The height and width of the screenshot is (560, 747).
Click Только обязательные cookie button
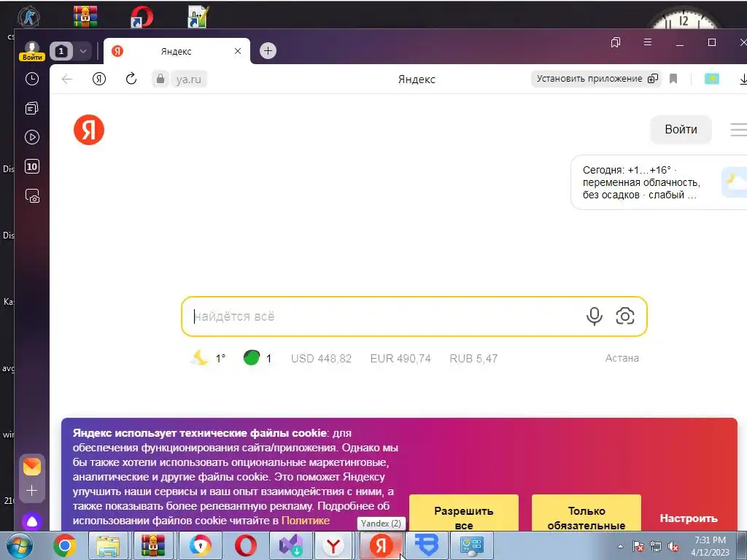click(586, 513)
